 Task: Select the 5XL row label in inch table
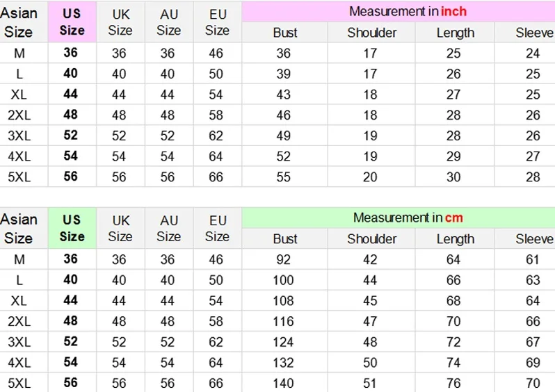tap(19, 177)
